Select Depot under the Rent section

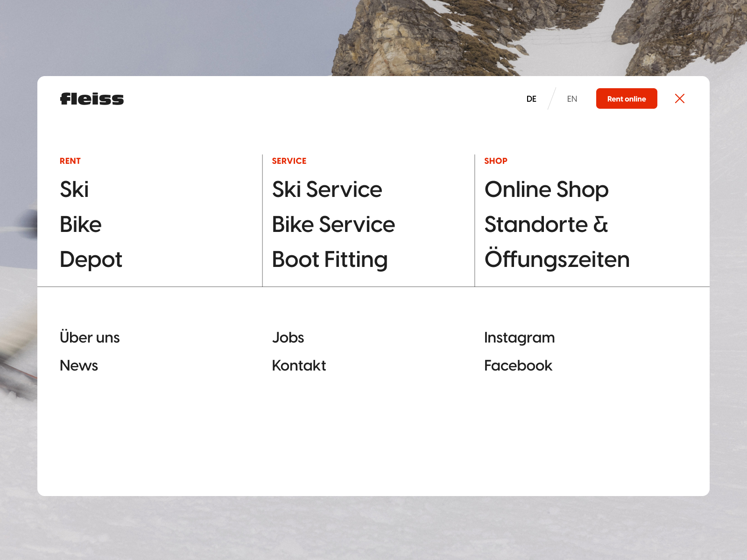click(91, 259)
